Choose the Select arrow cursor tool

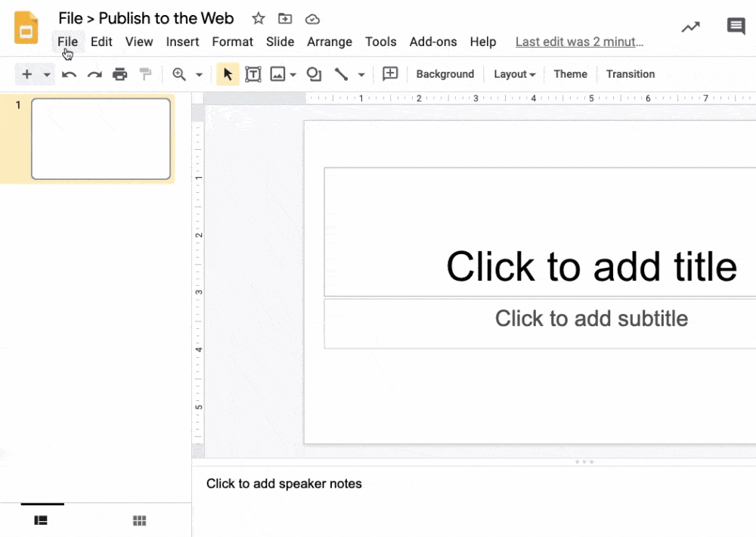click(228, 74)
